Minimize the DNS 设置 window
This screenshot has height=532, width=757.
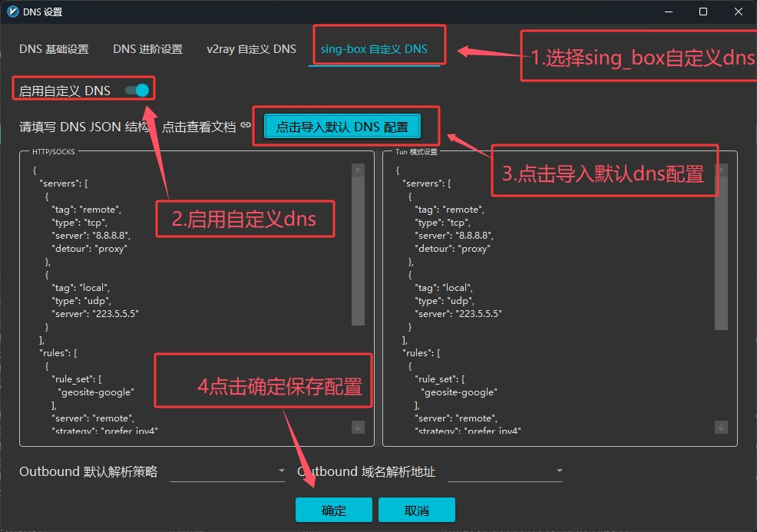[x=669, y=12]
